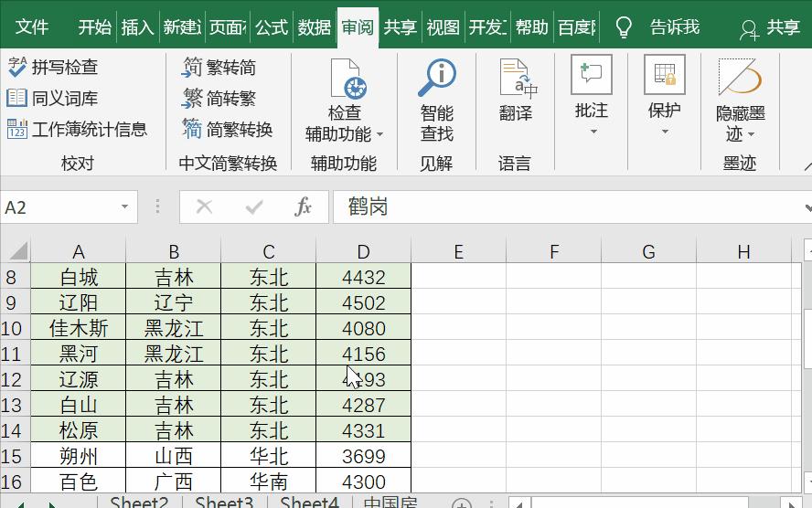
Task: Switch to the 公式 tab
Action: click(x=272, y=26)
